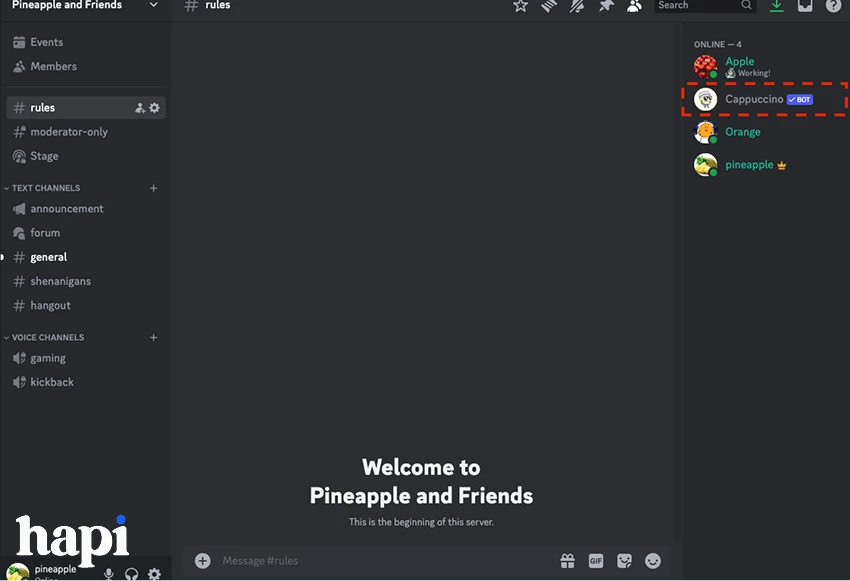Click the Message #rules text box

pos(388,561)
